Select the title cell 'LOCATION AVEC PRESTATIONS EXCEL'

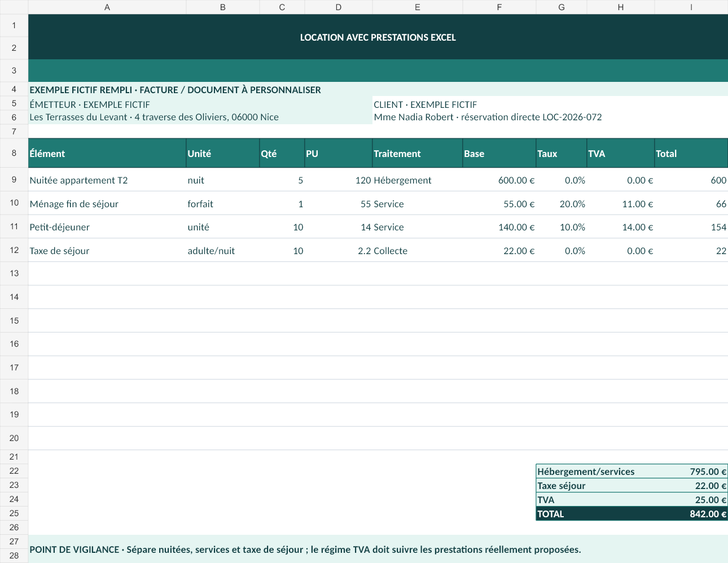(x=378, y=37)
